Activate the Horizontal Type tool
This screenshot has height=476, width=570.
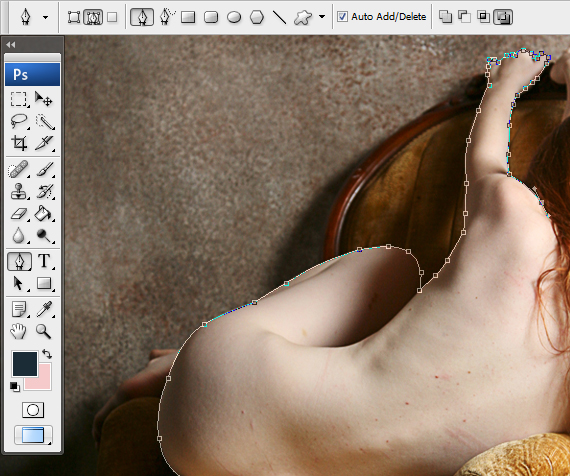click(x=44, y=261)
